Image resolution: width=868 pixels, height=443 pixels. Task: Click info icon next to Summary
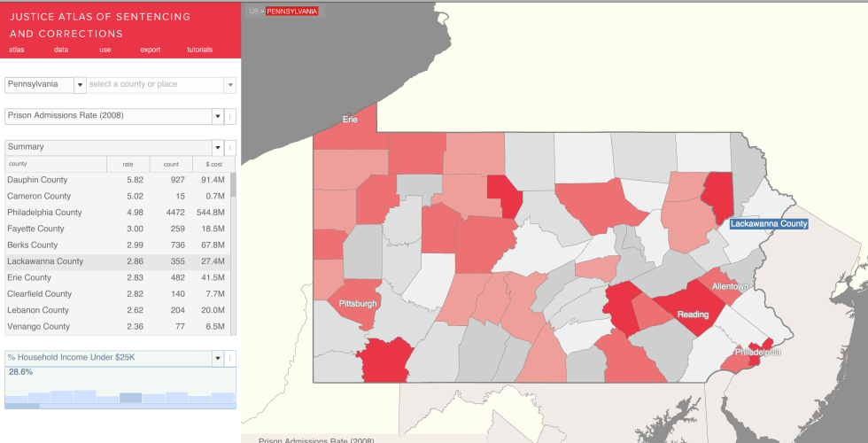click(230, 148)
